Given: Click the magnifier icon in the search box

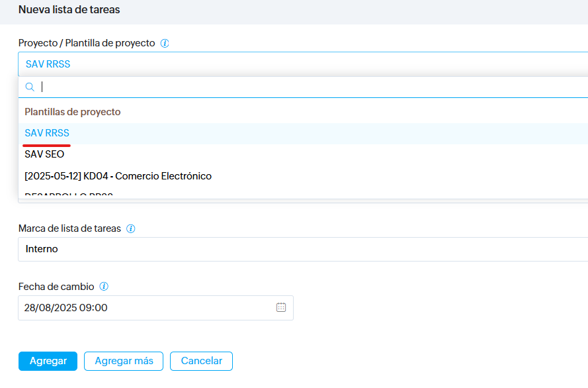Looking at the screenshot, I should [30, 87].
